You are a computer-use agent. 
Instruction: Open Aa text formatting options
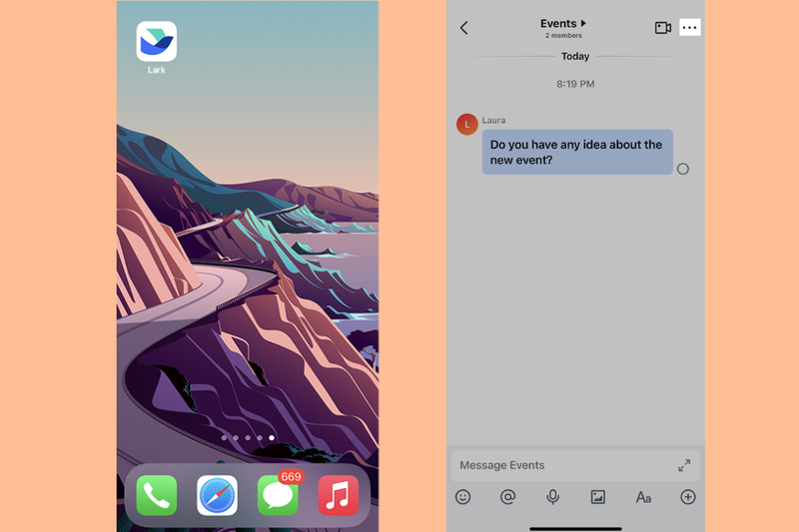click(x=643, y=497)
